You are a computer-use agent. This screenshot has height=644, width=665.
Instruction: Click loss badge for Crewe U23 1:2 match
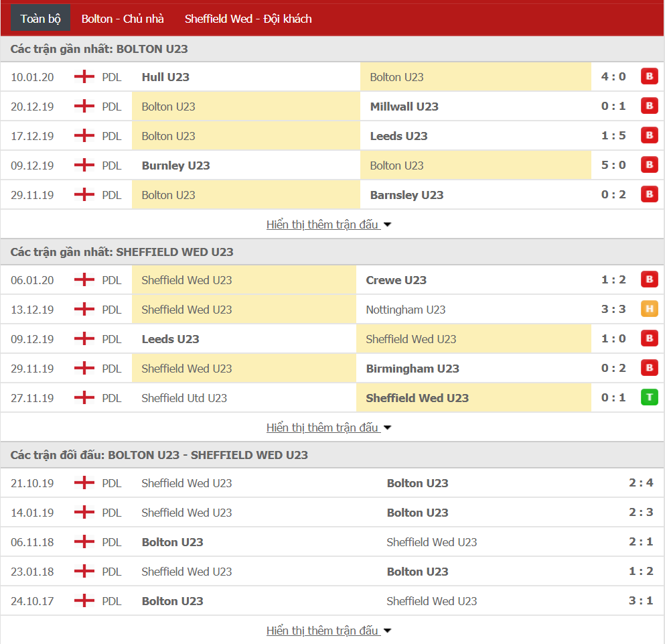pyautogui.click(x=650, y=279)
